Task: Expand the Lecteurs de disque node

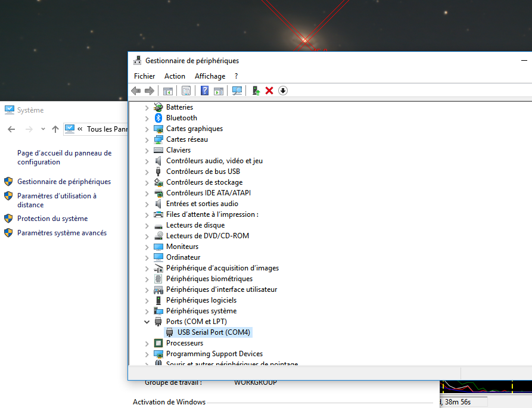Action: (147, 226)
